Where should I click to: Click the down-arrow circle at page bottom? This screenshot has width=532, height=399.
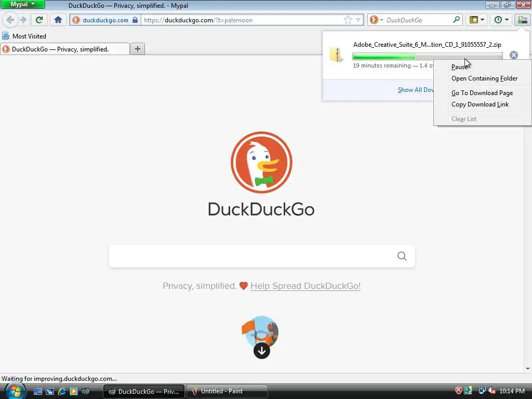(x=262, y=351)
